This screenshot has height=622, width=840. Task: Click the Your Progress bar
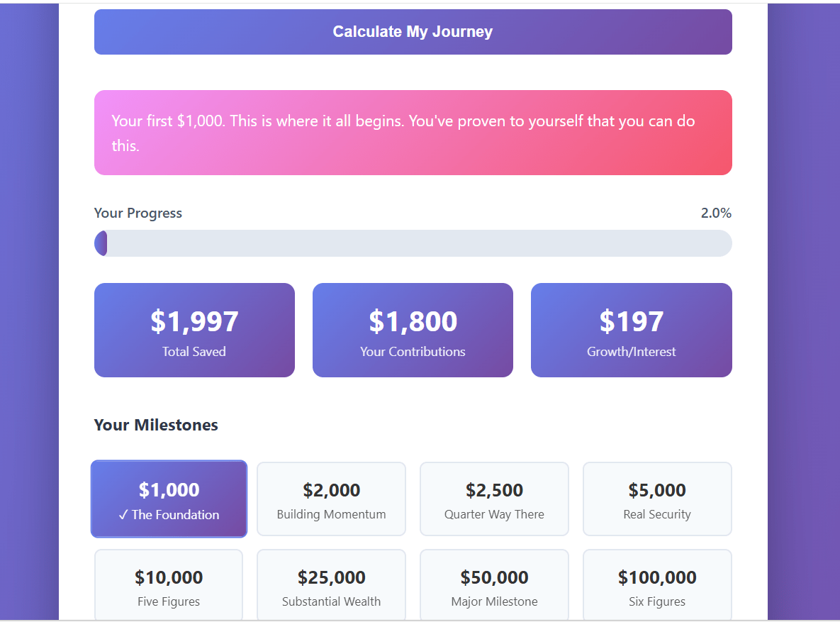[413, 243]
